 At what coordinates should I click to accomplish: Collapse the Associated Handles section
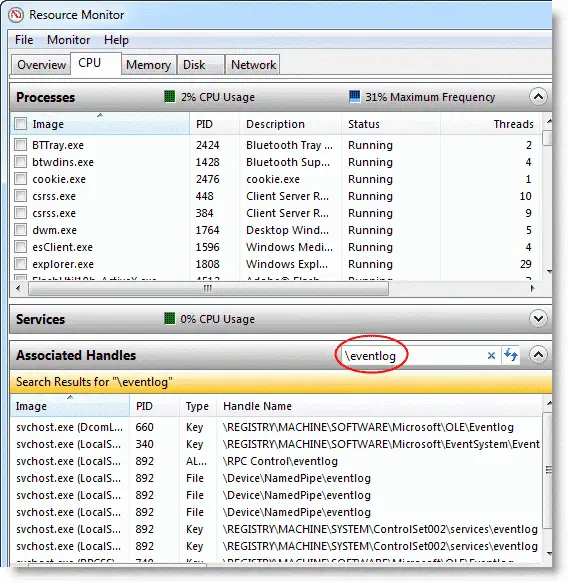(538, 355)
